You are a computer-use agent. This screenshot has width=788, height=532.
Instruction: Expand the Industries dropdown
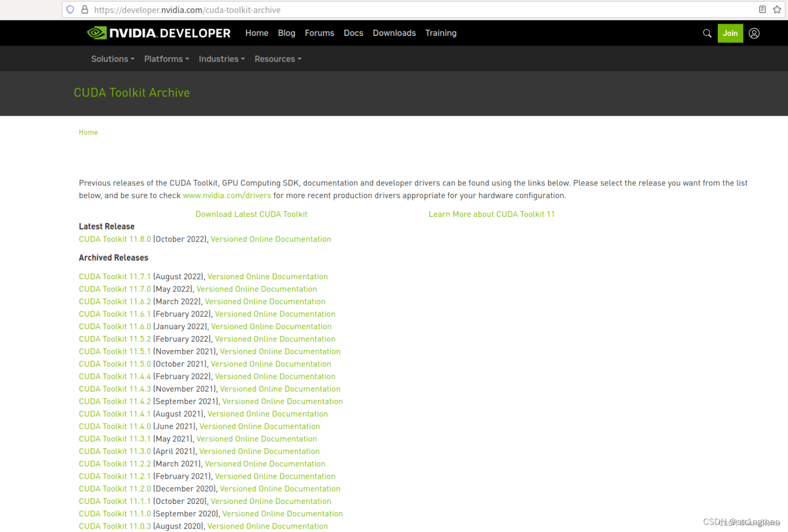222,59
